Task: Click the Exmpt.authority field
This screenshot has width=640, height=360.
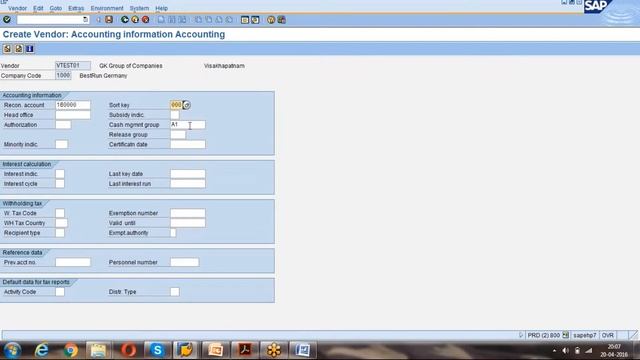Action: click(x=173, y=233)
